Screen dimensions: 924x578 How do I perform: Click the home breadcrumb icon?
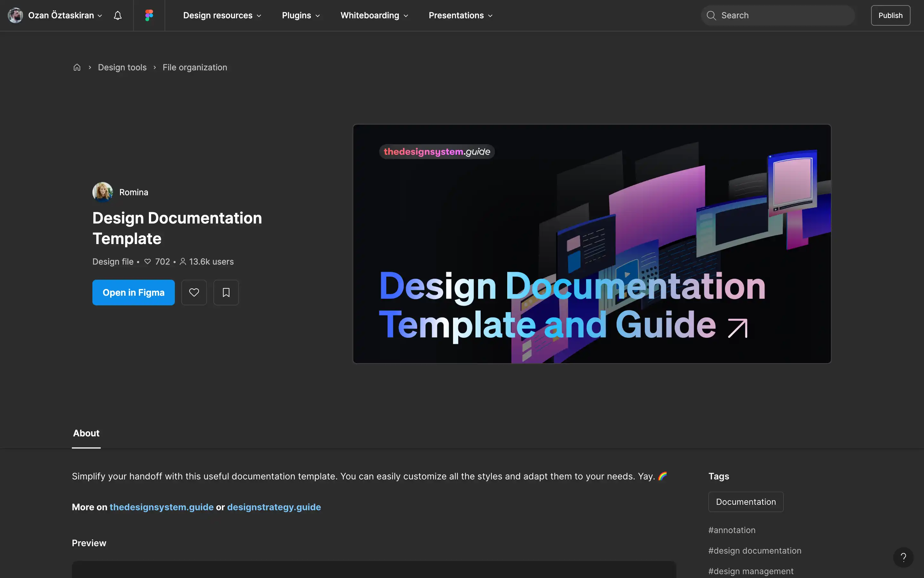77,67
